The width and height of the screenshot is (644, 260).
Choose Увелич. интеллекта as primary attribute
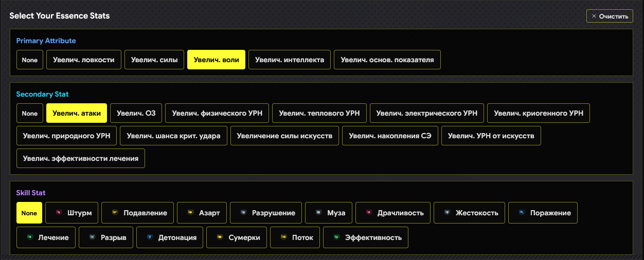coord(289,60)
